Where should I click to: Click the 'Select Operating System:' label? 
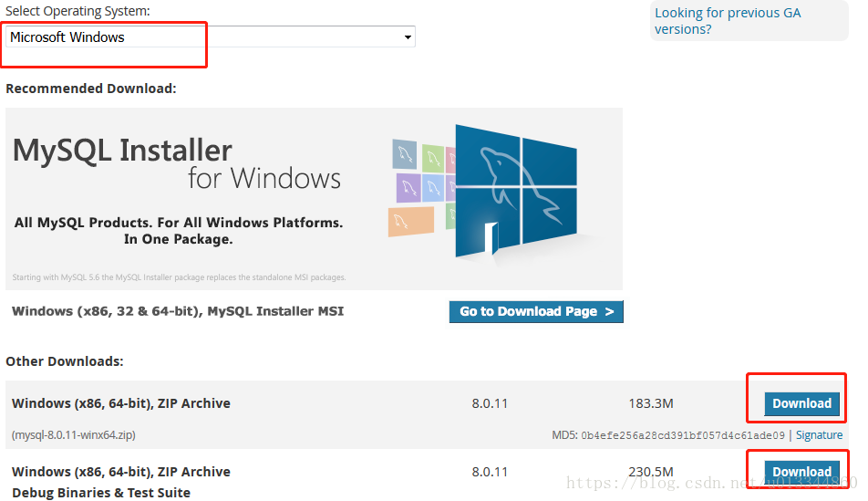coord(77,11)
